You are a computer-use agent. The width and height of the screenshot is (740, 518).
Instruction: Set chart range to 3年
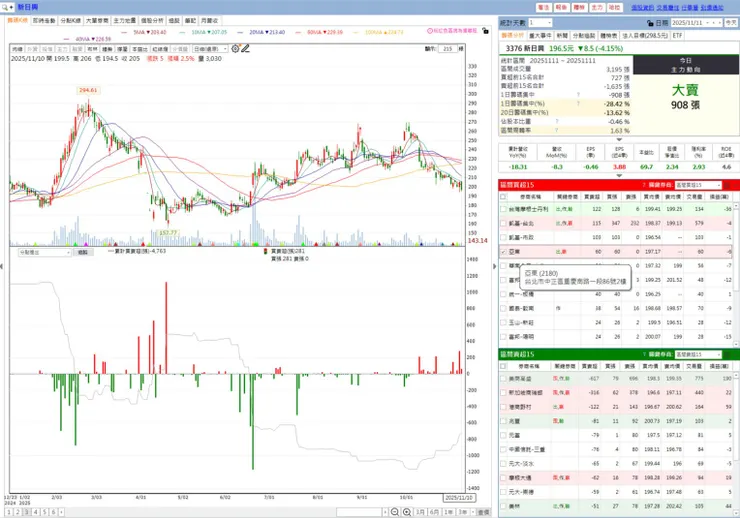pyautogui.click(x=463, y=512)
